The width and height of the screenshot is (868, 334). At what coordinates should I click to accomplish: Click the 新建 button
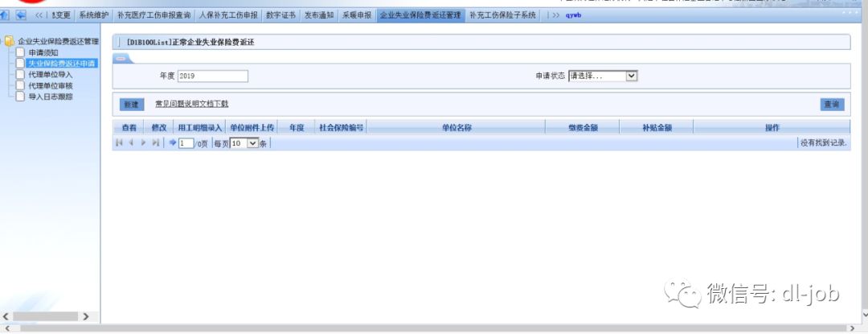pyautogui.click(x=131, y=104)
